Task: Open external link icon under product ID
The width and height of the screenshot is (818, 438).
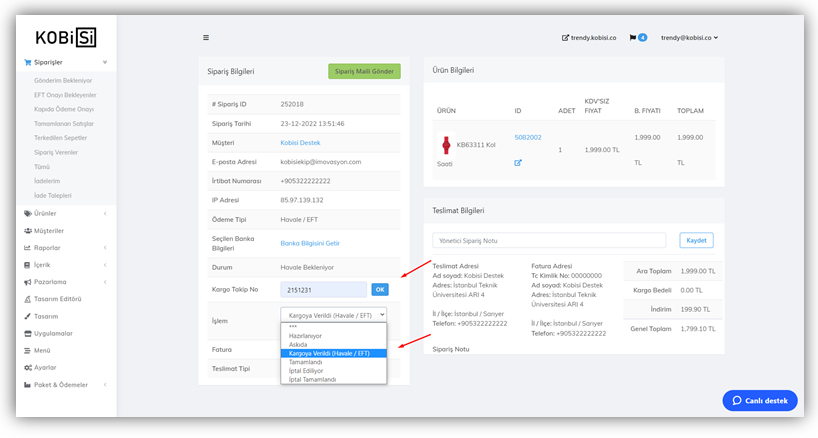Action: (x=518, y=163)
